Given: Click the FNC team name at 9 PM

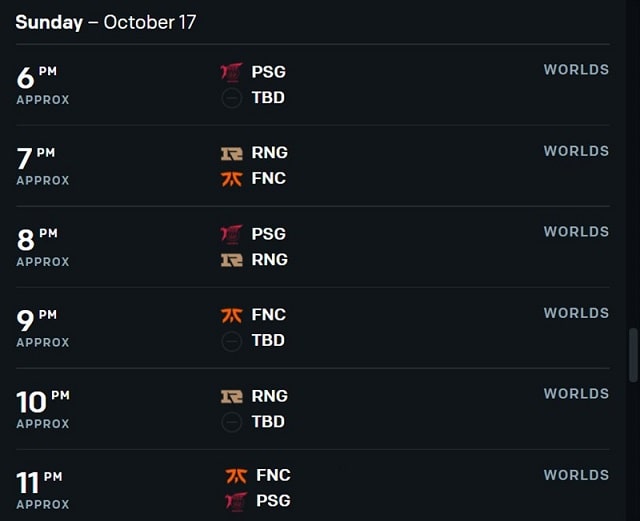Looking at the screenshot, I should [269, 315].
